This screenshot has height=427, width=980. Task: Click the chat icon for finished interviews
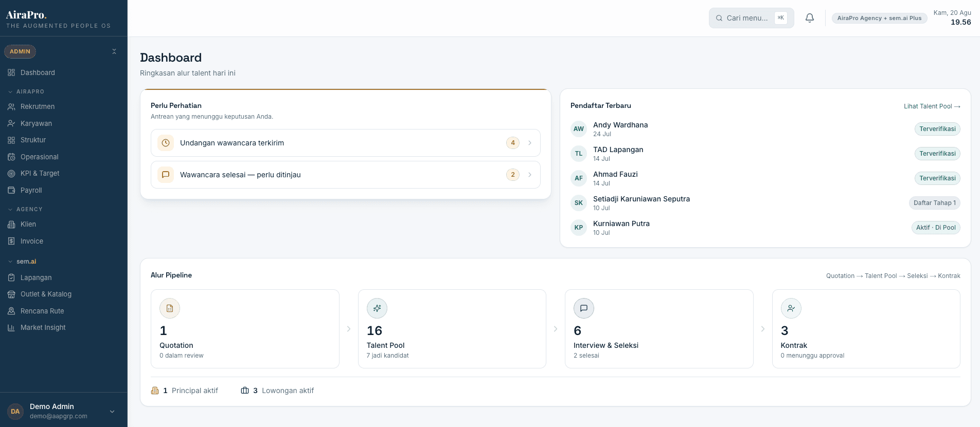click(166, 175)
